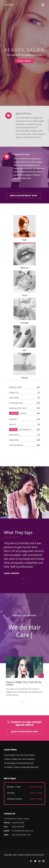Open the Hair service thumbnail
This screenshot has height=868, width=49.
[x=24, y=226]
